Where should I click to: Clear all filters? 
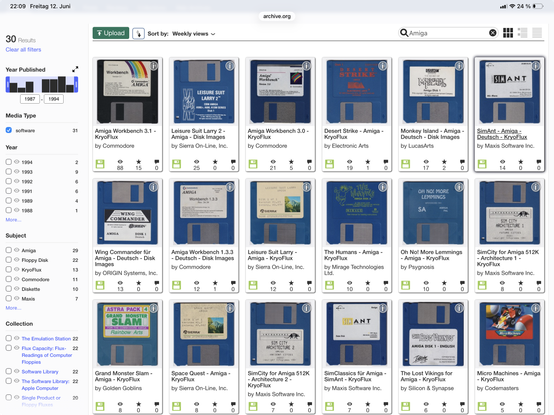point(23,49)
